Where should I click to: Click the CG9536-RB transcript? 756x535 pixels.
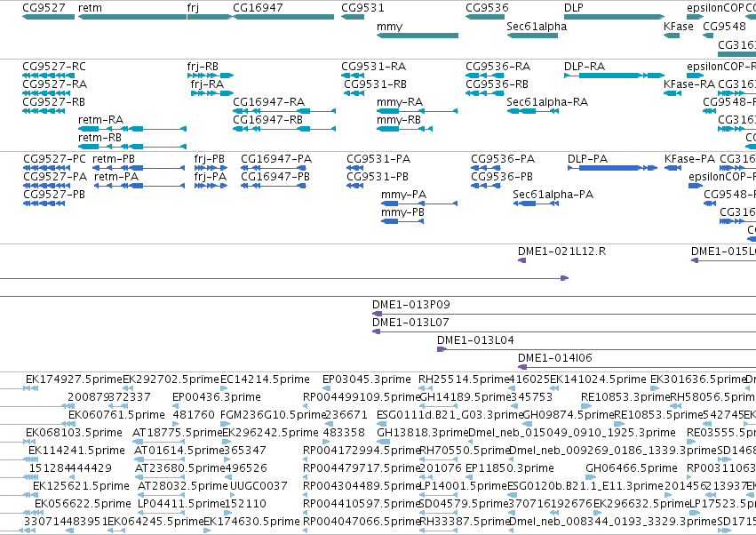pos(484,93)
